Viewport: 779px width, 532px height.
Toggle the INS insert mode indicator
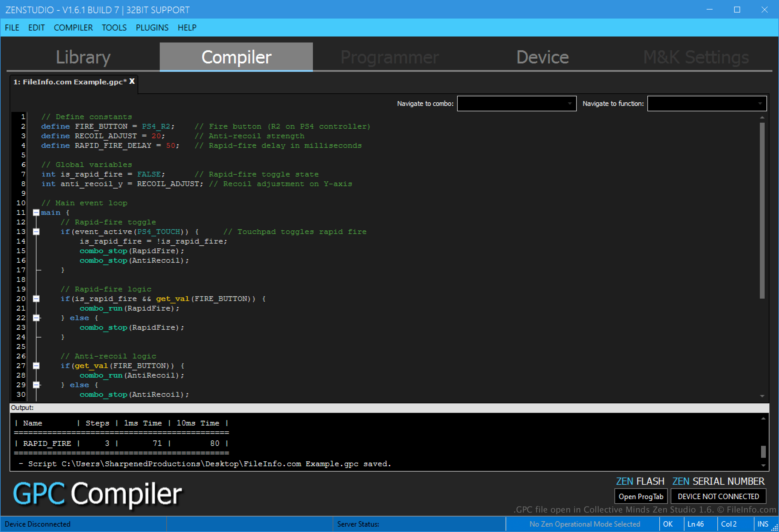click(763, 524)
